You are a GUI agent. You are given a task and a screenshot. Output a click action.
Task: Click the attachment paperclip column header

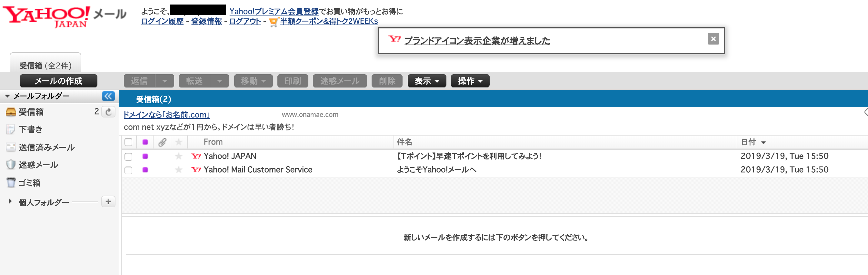162,142
